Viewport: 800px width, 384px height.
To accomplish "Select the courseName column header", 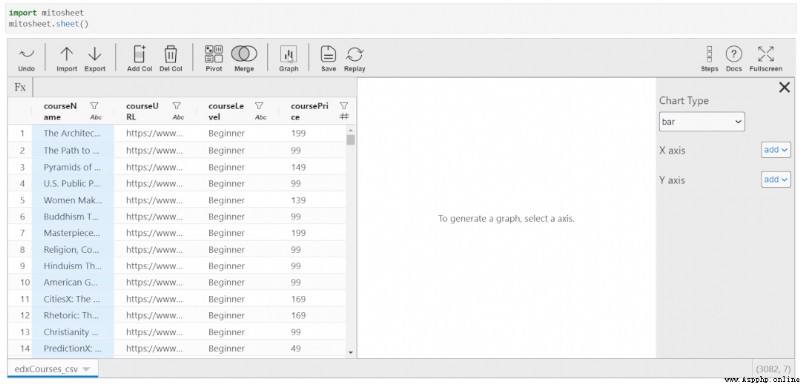I will point(60,111).
